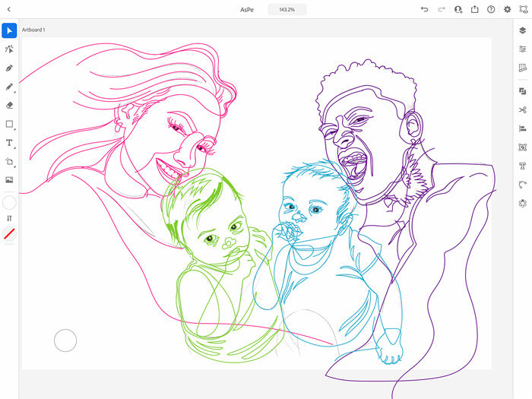Open the Combine shapes panel

coord(523,91)
